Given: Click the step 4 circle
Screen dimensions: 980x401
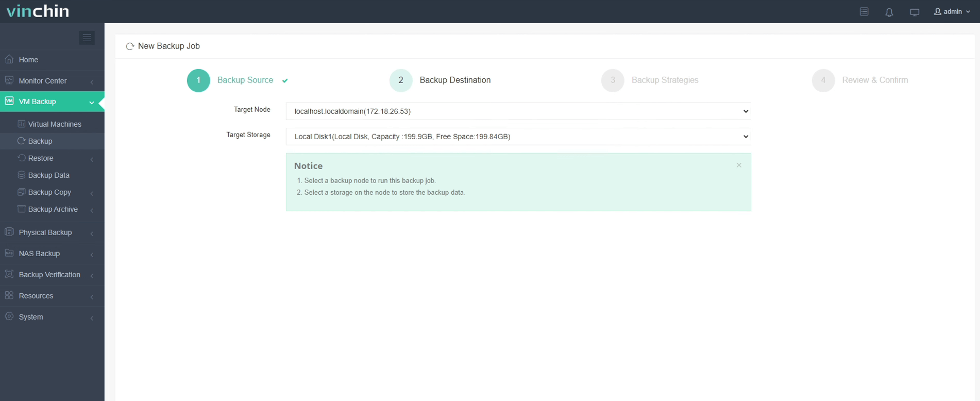Looking at the screenshot, I should [x=823, y=80].
